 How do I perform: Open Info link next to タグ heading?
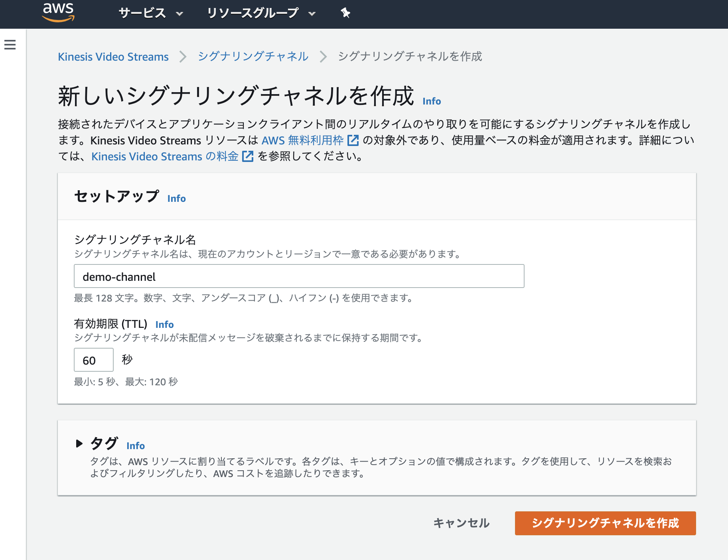tap(136, 446)
